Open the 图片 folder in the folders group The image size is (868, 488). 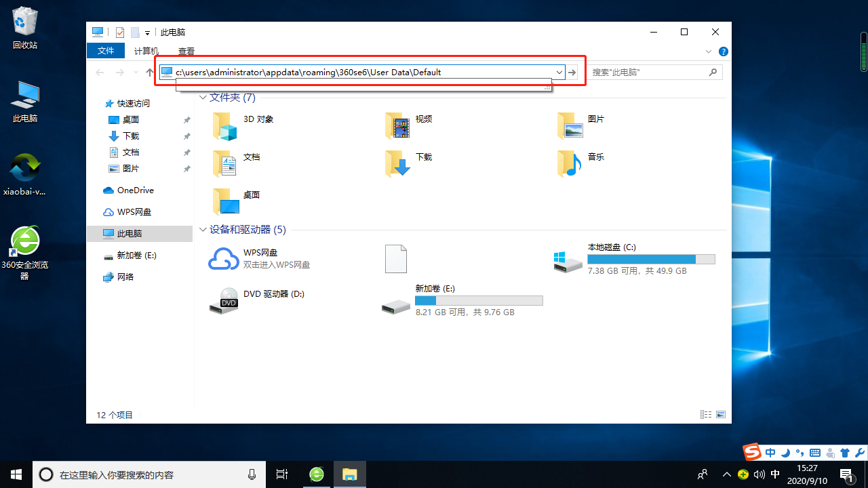tap(570, 126)
